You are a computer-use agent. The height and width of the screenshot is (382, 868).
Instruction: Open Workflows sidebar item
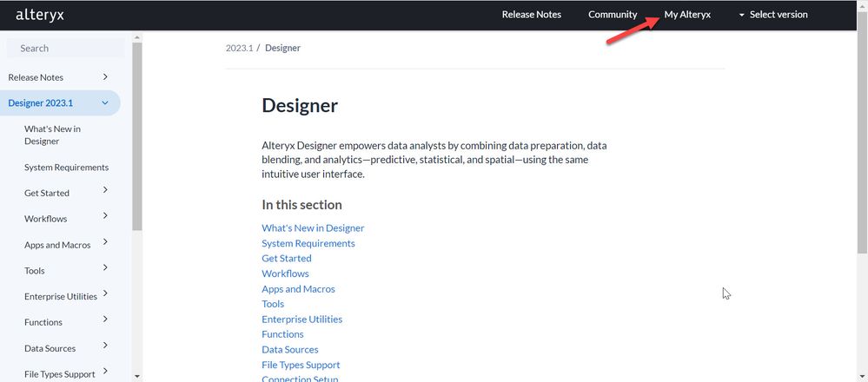[x=45, y=219]
